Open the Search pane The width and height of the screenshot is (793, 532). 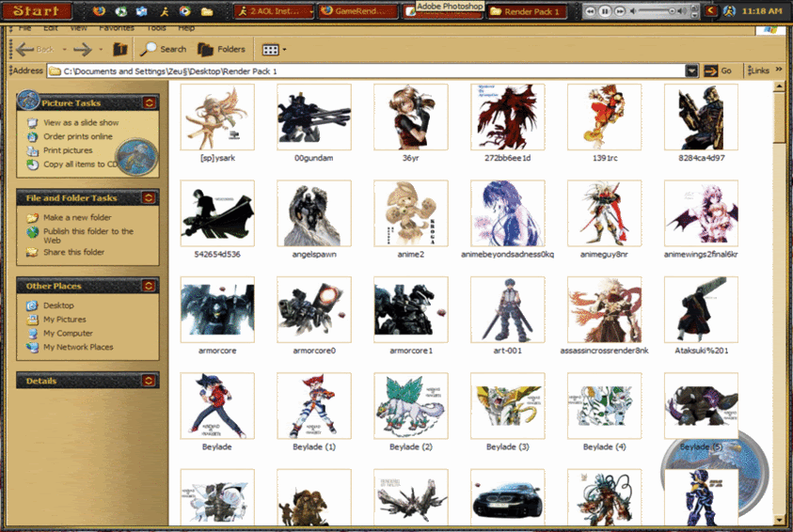[x=163, y=49]
